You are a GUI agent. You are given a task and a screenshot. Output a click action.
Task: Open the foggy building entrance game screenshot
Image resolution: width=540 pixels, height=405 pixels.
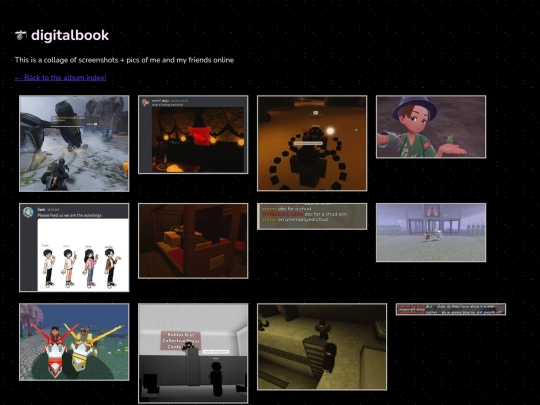pyautogui.click(x=431, y=232)
